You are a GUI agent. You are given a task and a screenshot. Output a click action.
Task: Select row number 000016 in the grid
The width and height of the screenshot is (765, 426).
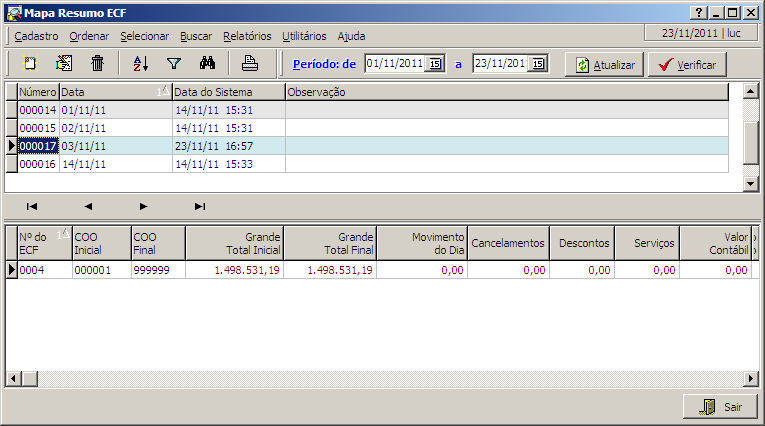pos(38,163)
